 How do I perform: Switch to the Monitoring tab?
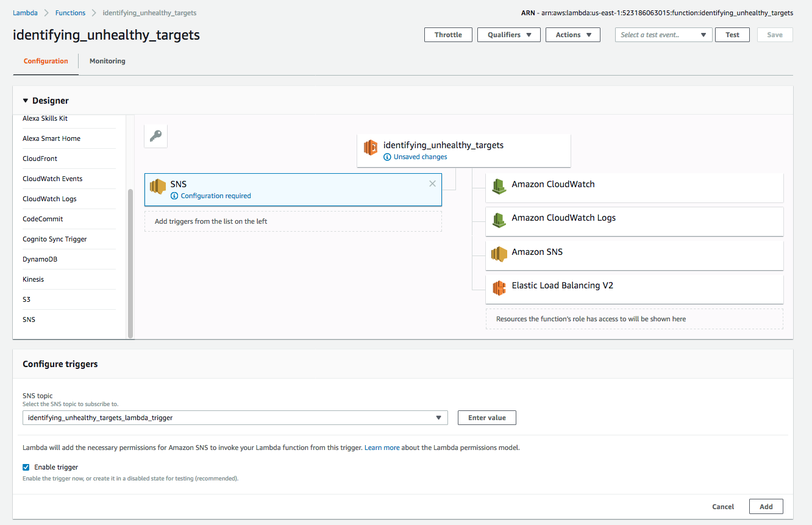click(107, 61)
